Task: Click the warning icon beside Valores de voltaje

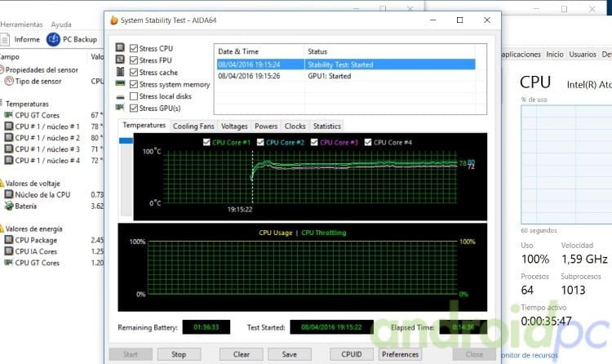Action: (2, 183)
